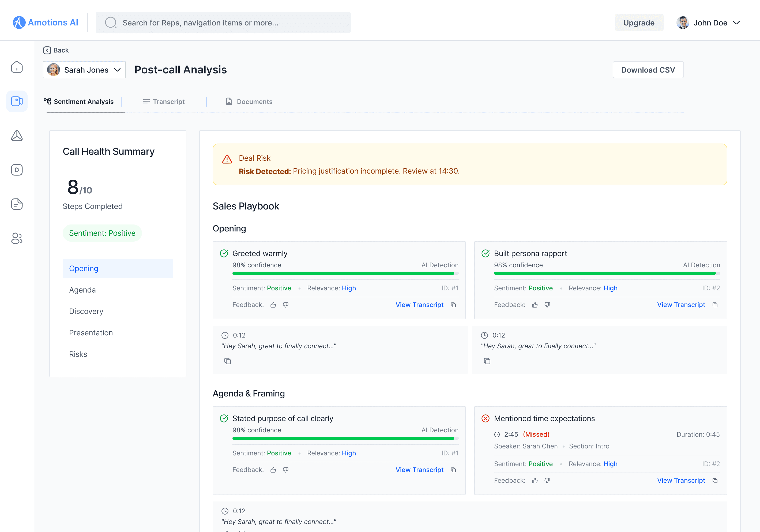This screenshot has height=532, width=760.
Task: Open the notes document sidebar icon
Action: (17, 204)
